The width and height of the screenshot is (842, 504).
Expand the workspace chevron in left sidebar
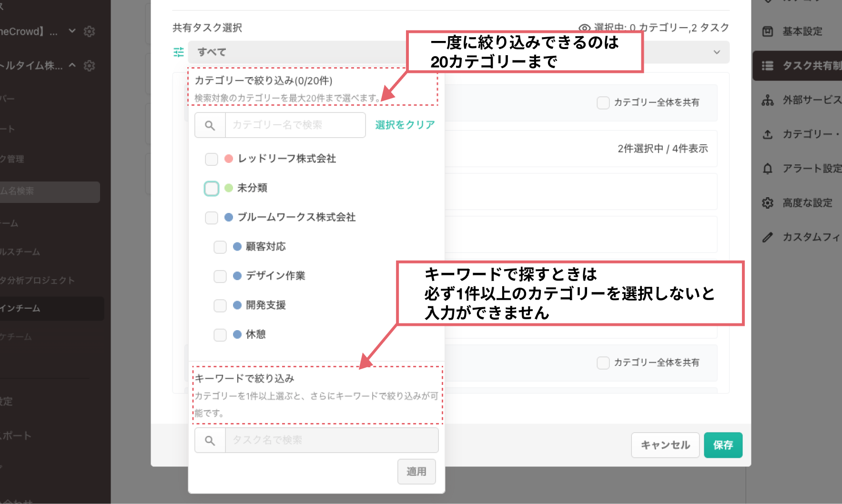(x=72, y=31)
